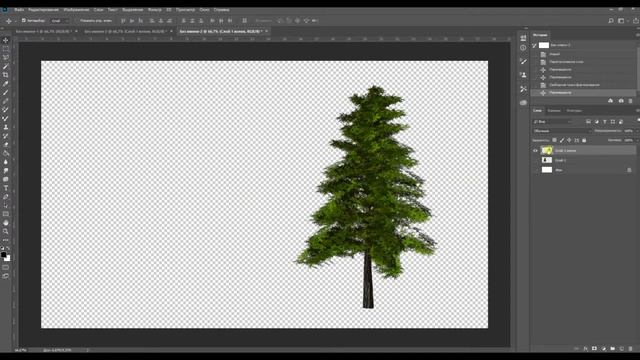Select the Blur (drop) tool
640x360 pixels.
click(6, 162)
